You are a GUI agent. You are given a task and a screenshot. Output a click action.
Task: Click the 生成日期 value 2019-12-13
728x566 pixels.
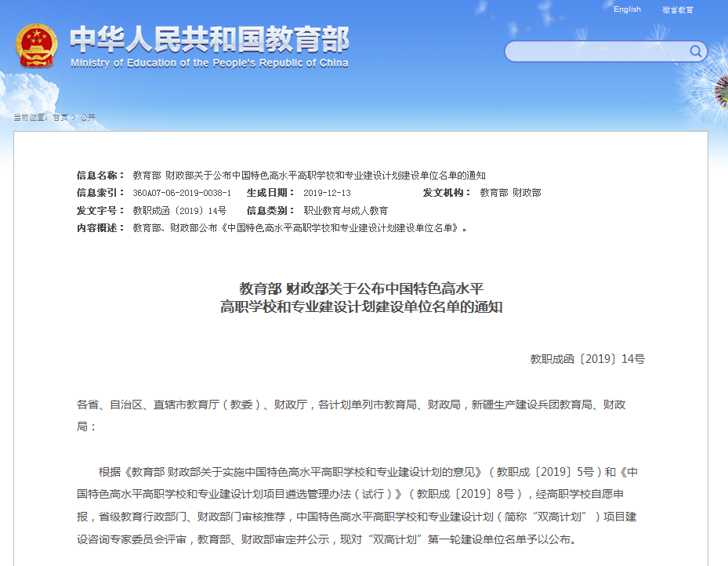point(327,193)
